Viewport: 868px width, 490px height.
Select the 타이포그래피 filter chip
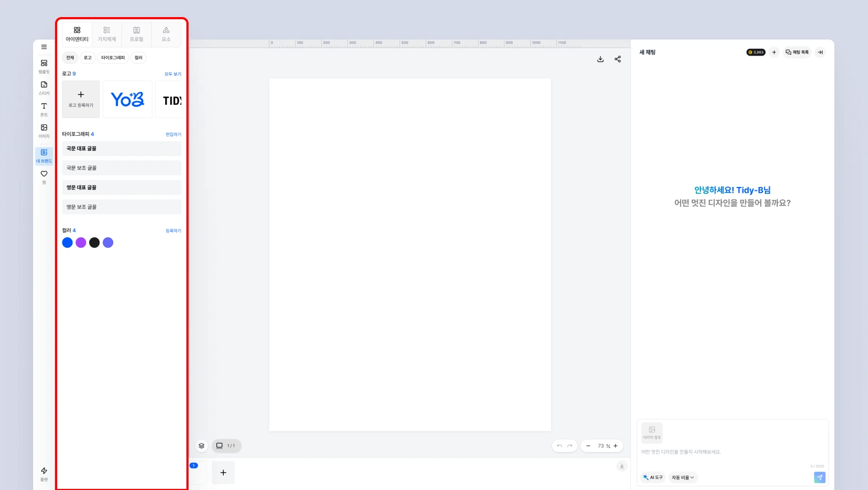[x=113, y=58]
